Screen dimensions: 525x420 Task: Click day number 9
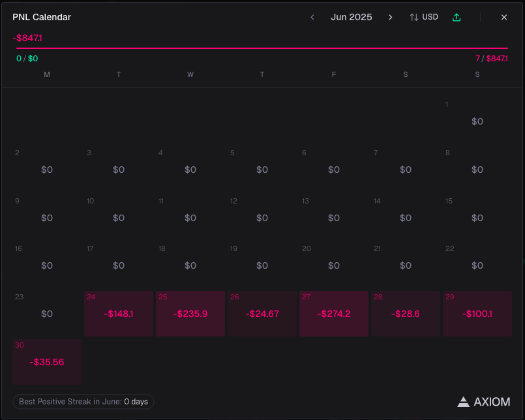pos(17,201)
